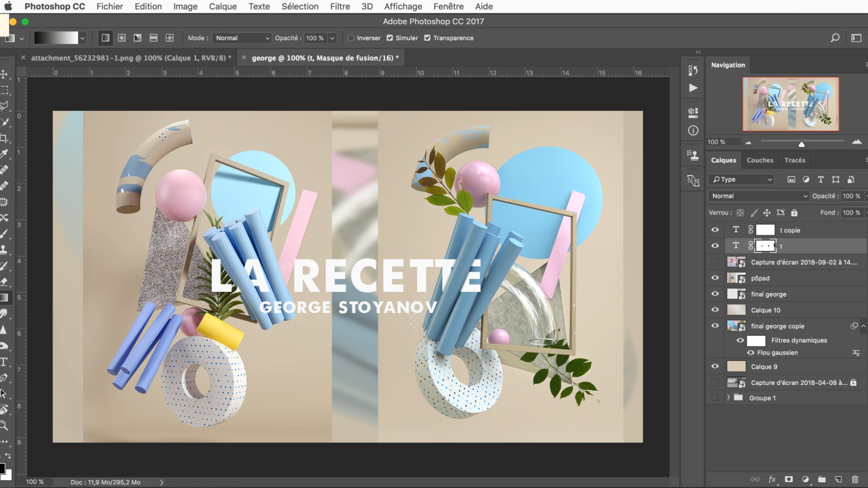868x488 pixels.
Task: Select the diamond gradient style icon
Action: tap(170, 38)
